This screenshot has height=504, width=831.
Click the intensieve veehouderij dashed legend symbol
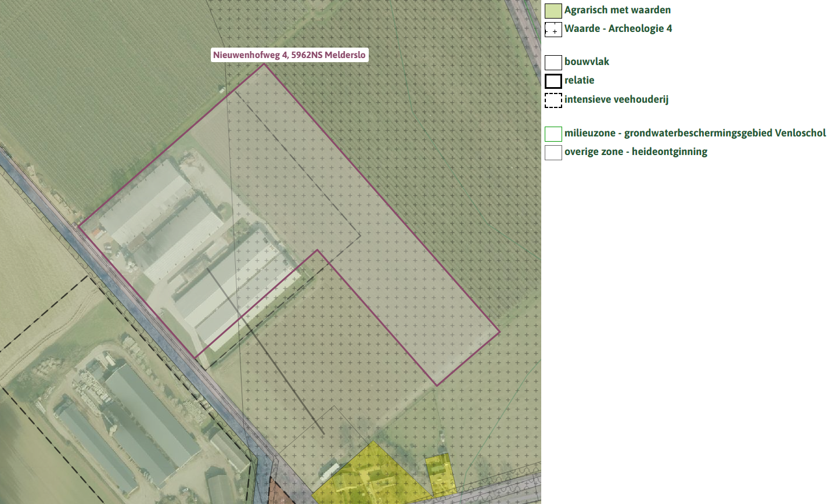click(553, 100)
